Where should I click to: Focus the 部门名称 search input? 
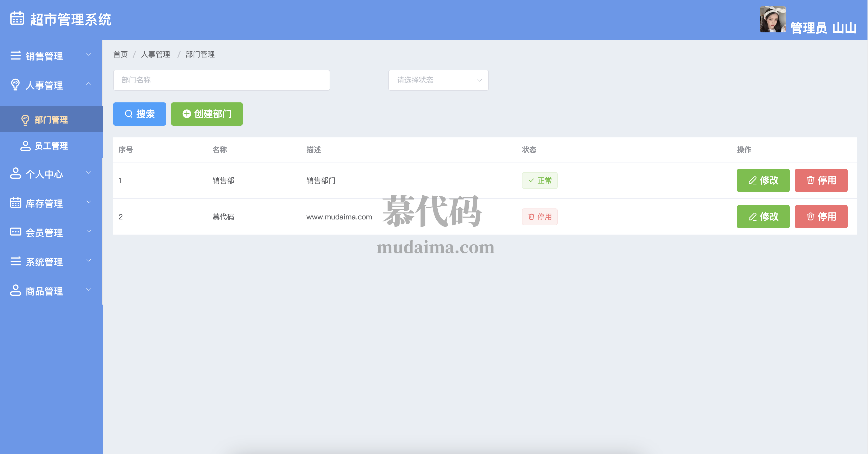pyautogui.click(x=221, y=80)
